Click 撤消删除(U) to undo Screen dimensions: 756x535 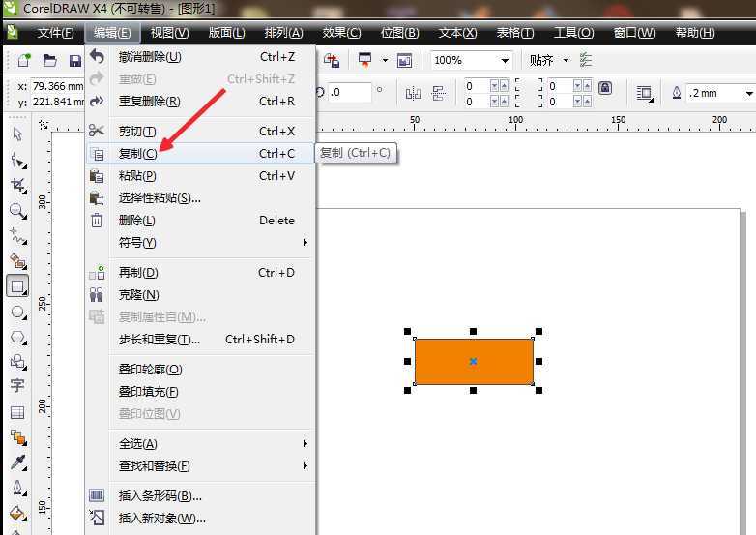click(149, 57)
